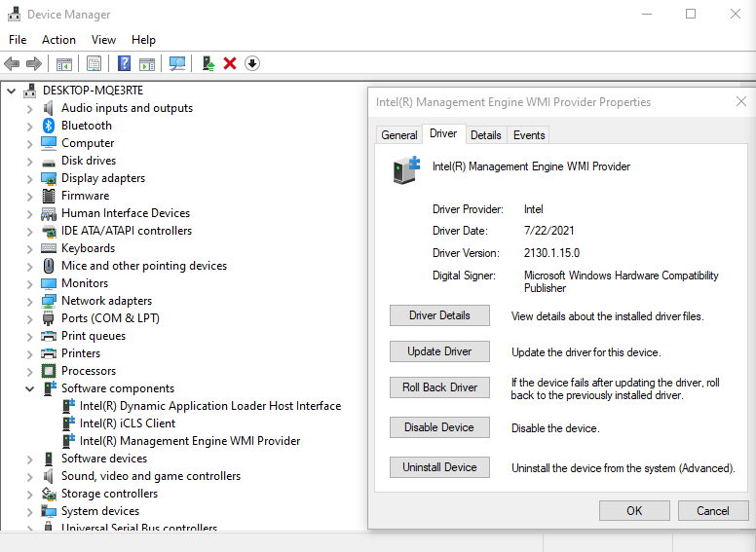Click the driver date 7/22/2021 text
756x552 pixels.
tap(548, 231)
